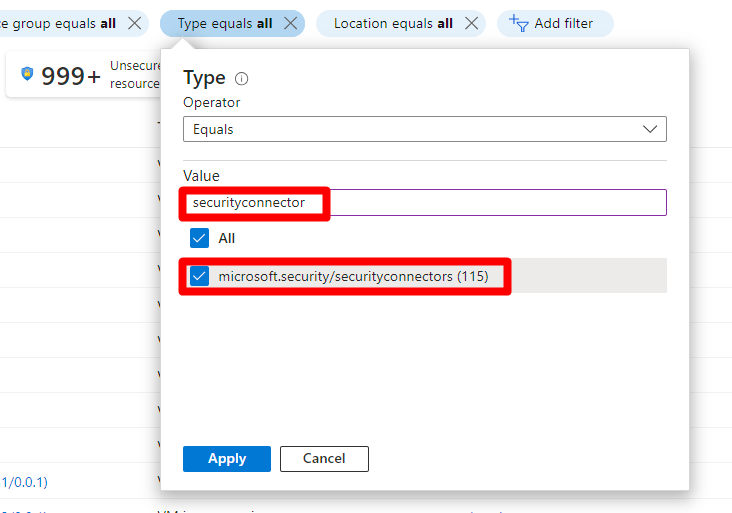The width and height of the screenshot is (732, 513).
Task: Click the info icon next to Type
Action: click(241, 79)
